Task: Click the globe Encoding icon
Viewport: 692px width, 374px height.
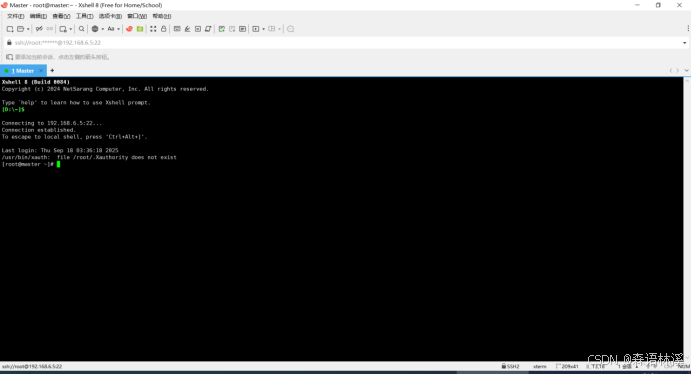Action: pos(95,29)
